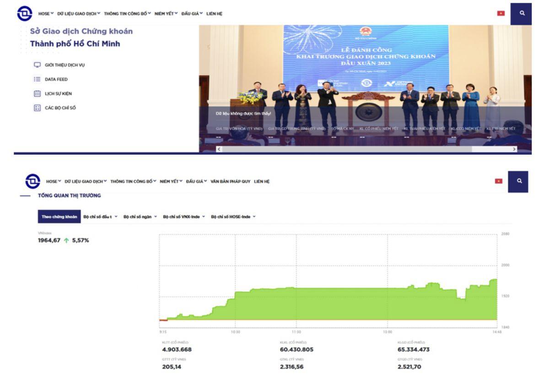Select the Theo chứng khoán tab
549x392 pixels.
(59, 217)
